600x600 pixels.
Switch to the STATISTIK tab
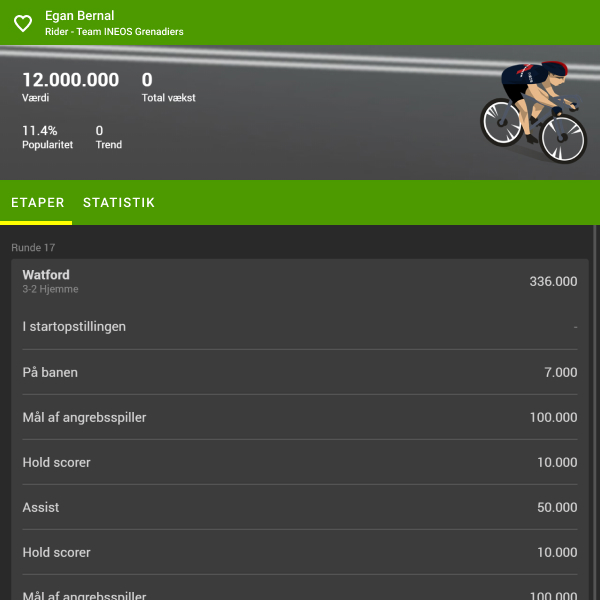point(119,202)
